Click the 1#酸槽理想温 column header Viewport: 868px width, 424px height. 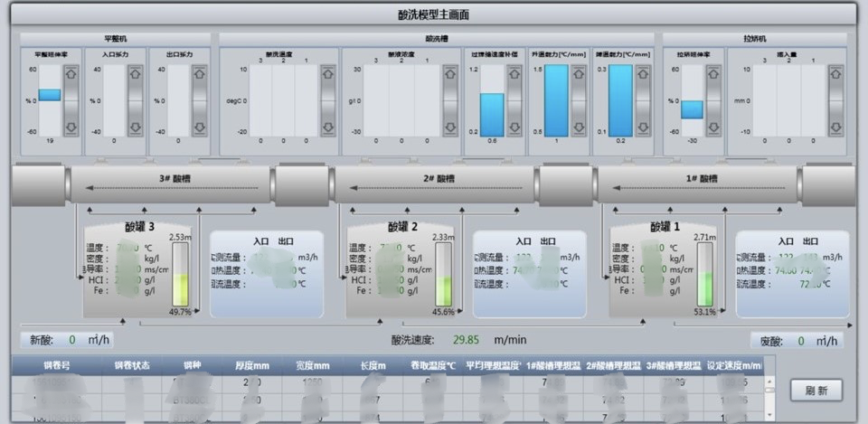pyautogui.click(x=553, y=366)
